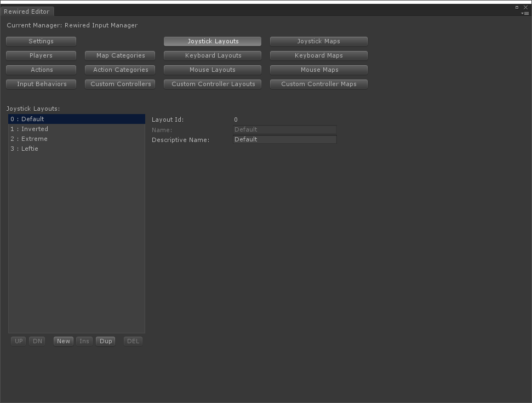
Task: Open Joystick Maps
Action: coord(318,41)
